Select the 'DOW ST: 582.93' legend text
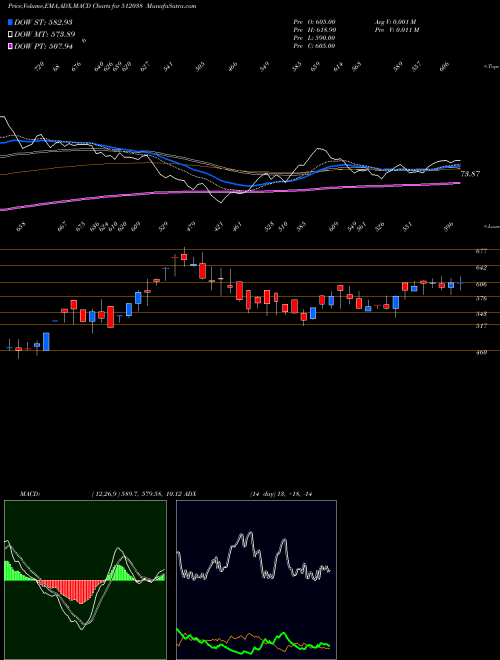The image size is (500, 660). [x=43, y=22]
